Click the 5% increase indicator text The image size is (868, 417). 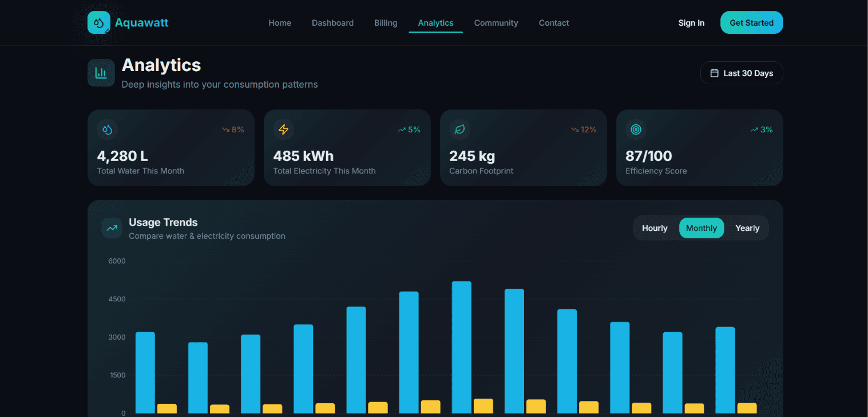pyautogui.click(x=414, y=130)
